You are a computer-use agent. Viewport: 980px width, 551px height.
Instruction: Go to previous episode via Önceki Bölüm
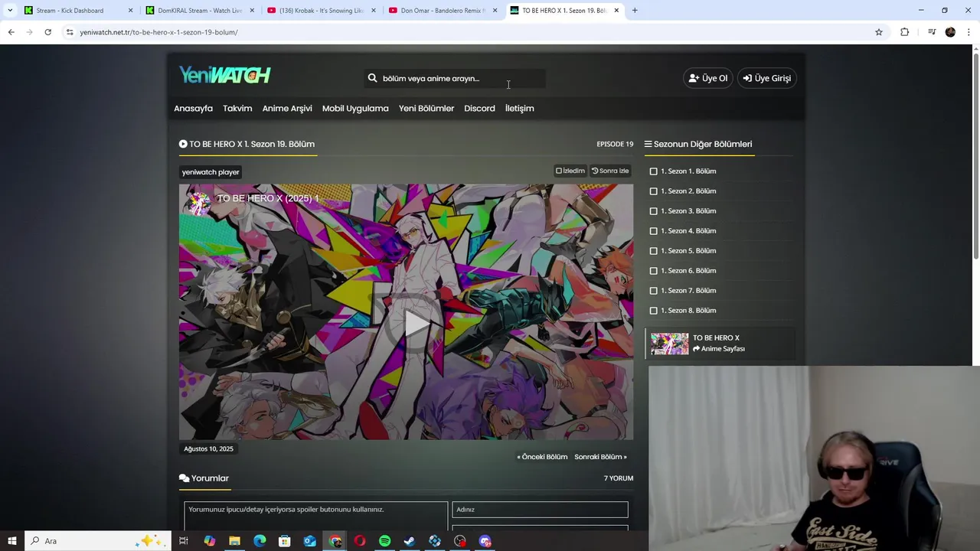click(542, 457)
